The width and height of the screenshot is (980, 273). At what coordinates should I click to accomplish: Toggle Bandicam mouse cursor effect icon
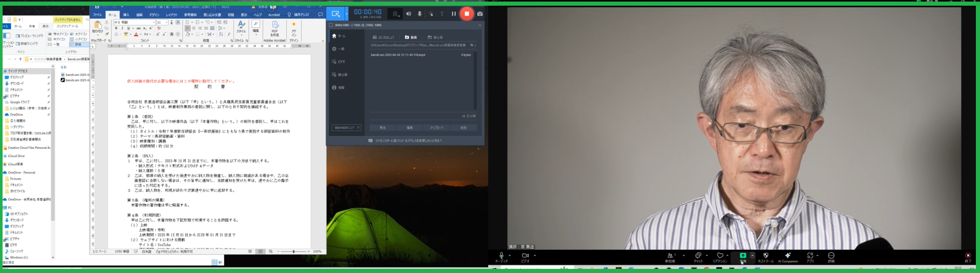coord(431,14)
